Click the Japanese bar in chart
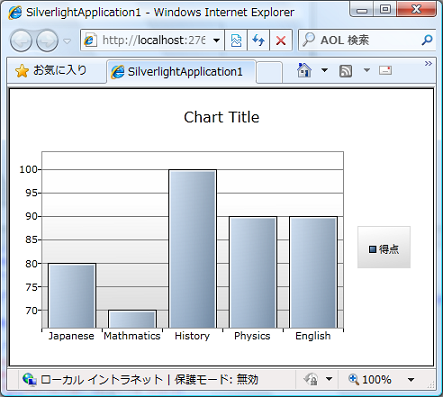 point(72,296)
